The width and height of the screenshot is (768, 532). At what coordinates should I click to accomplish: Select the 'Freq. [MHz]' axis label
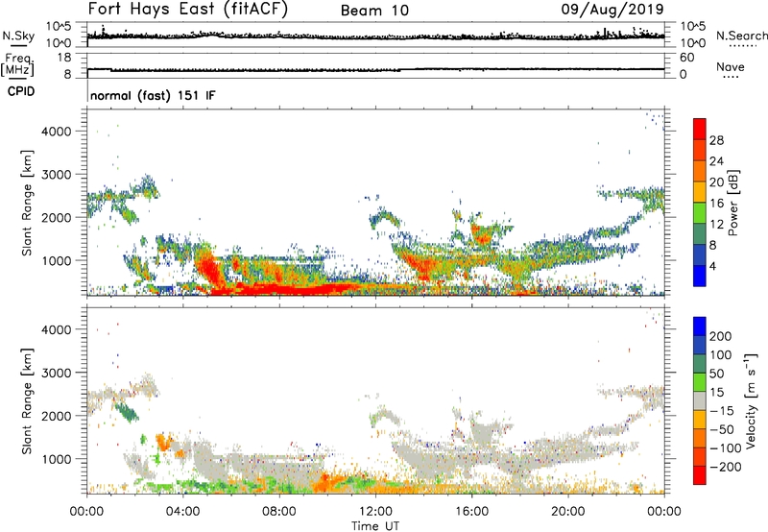click(18, 64)
